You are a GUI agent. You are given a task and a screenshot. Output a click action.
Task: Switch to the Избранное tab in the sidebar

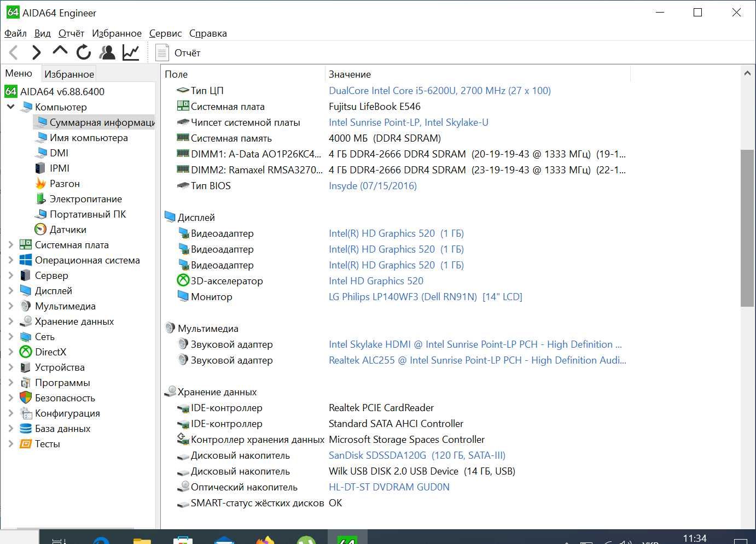[x=69, y=74]
